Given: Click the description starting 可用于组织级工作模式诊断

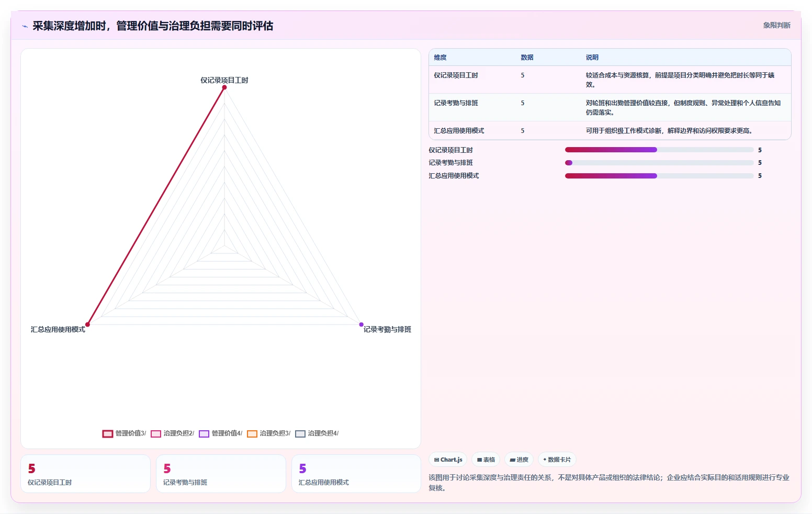Looking at the screenshot, I should tap(669, 131).
